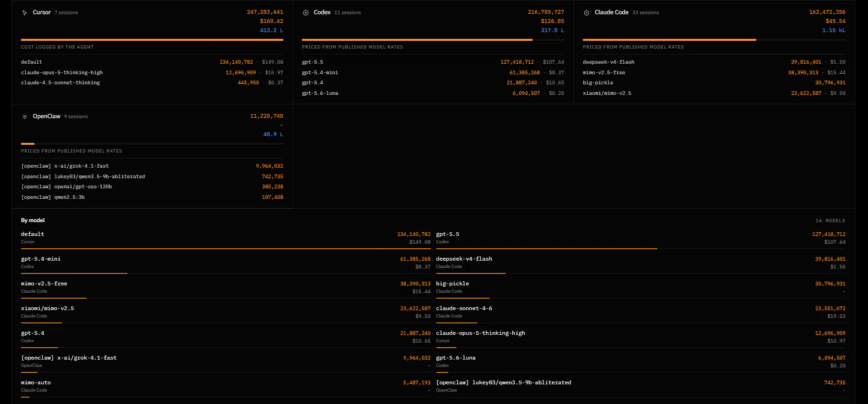
Task: Open the Claude Code card title
Action: (x=611, y=12)
